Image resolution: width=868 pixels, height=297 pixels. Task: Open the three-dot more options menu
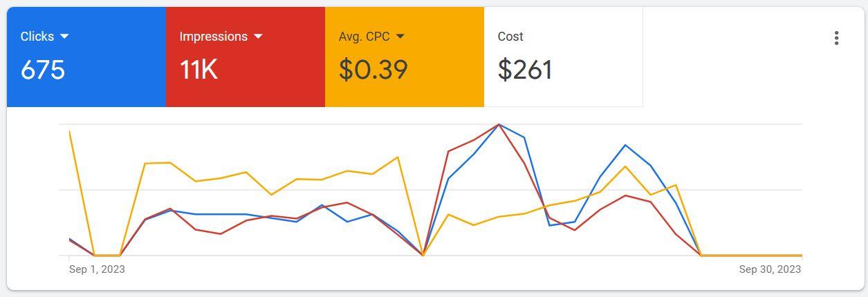tap(836, 38)
